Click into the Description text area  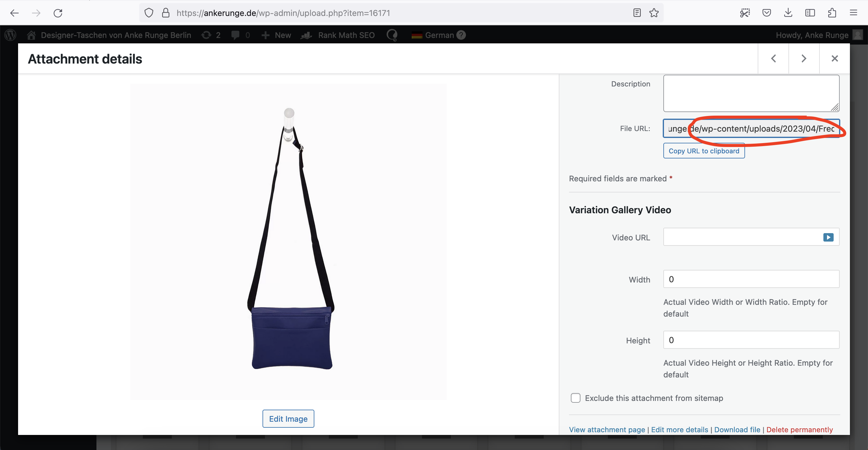coord(751,93)
